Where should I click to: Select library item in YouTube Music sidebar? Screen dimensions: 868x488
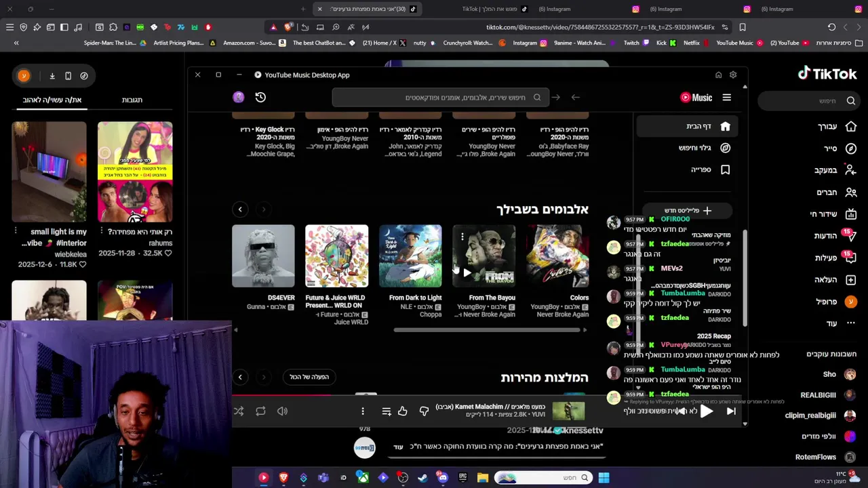(x=688, y=169)
